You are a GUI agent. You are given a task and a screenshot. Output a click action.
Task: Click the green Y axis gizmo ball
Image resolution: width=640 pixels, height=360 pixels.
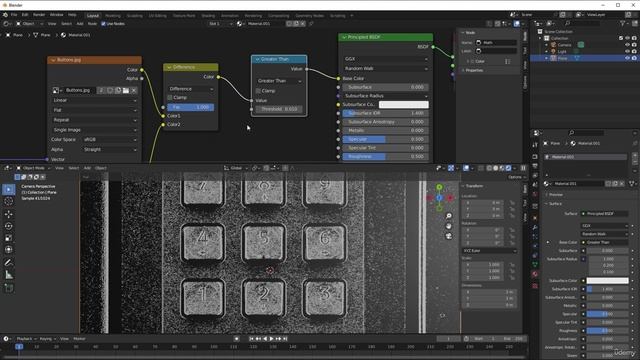pyautogui.click(x=439, y=187)
